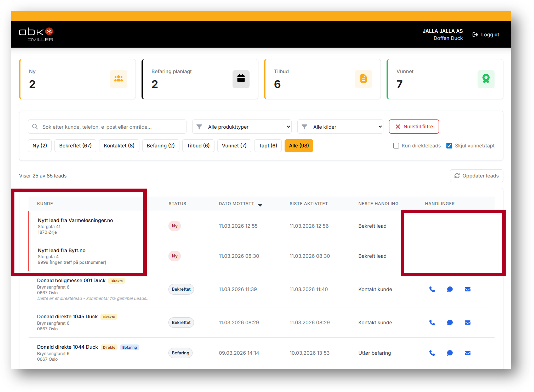Image resolution: width=534 pixels, height=392 pixels.
Task: Enable the Kun direkteleads checkbox
Action: click(x=396, y=146)
